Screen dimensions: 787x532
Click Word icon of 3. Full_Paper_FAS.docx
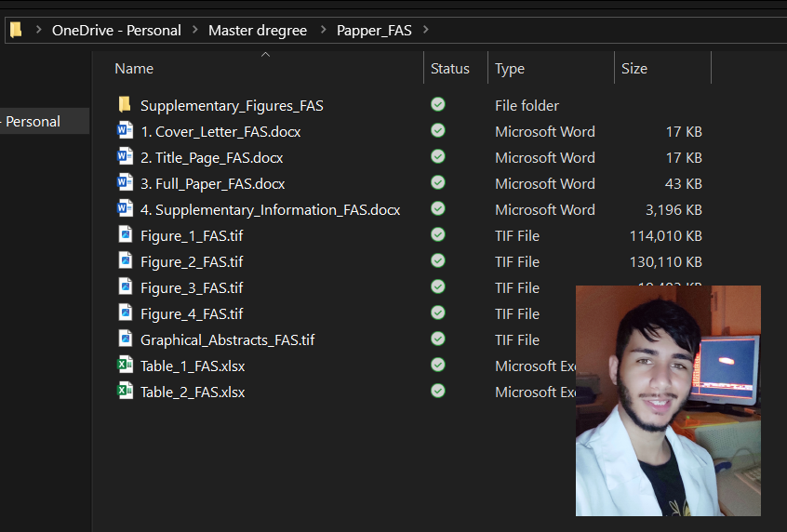[x=125, y=182]
